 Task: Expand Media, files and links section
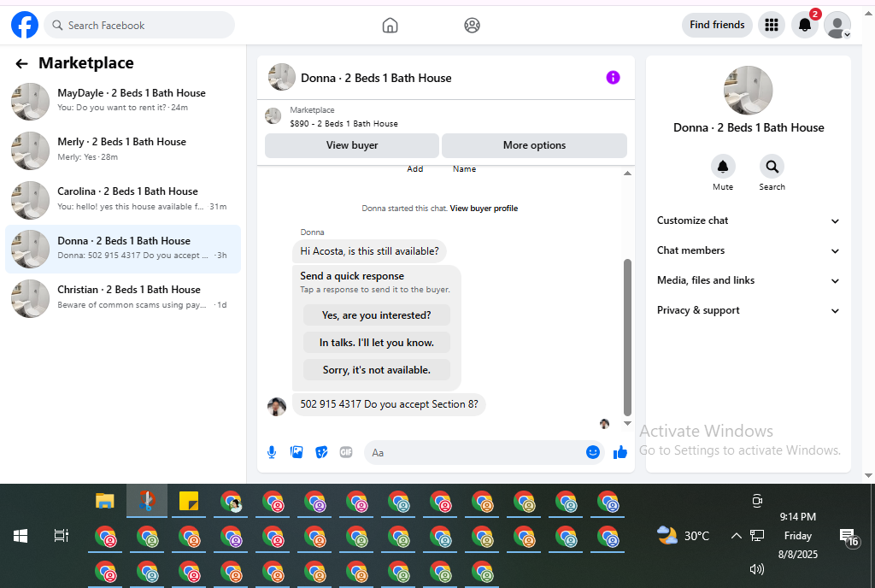click(748, 280)
